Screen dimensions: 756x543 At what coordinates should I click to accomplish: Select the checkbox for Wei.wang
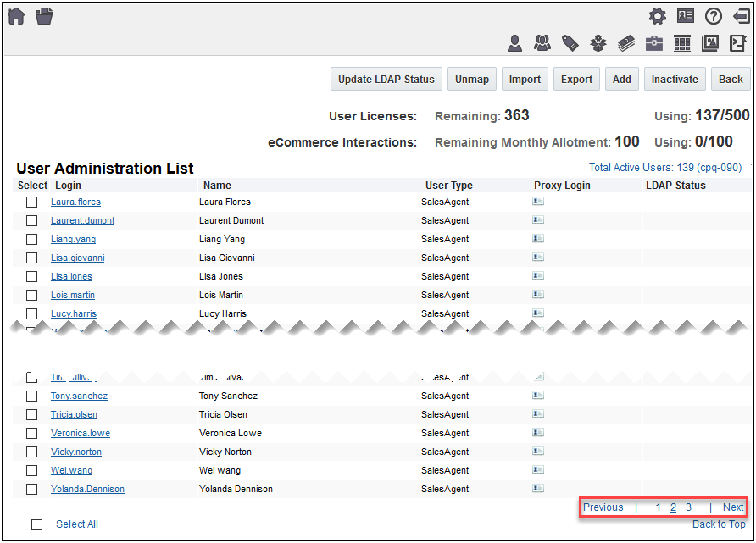(x=32, y=470)
